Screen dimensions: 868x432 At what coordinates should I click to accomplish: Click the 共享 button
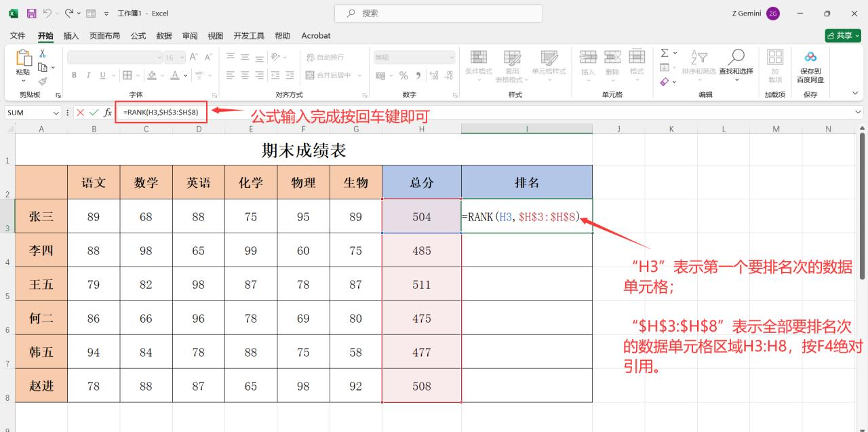843,35
